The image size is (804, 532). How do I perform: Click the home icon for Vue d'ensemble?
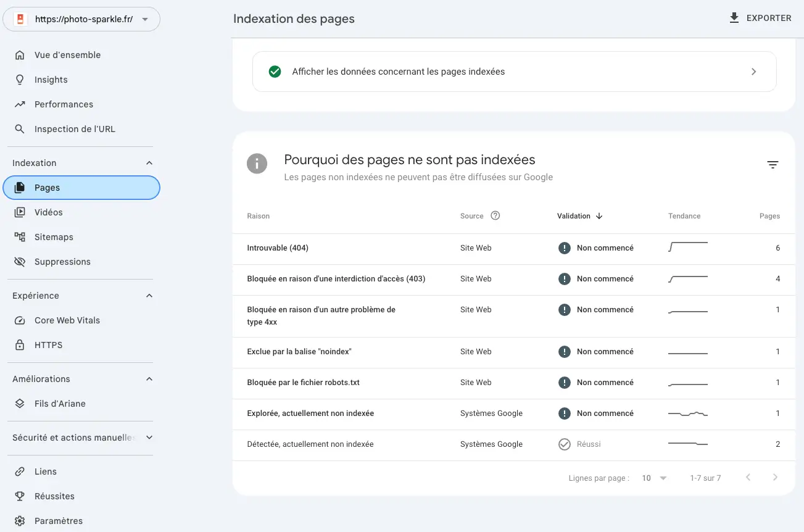coord(20,55)
